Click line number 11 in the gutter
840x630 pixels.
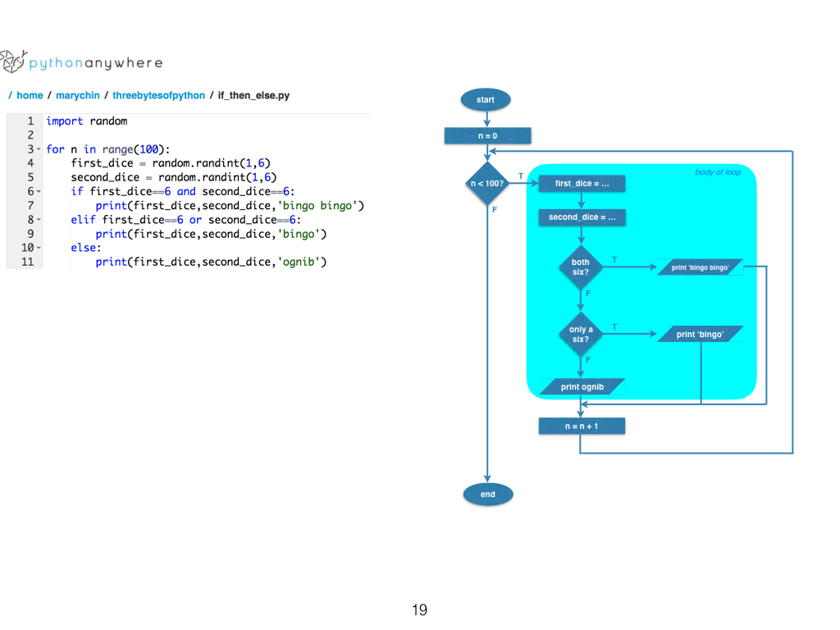click(x=28, y=262)
